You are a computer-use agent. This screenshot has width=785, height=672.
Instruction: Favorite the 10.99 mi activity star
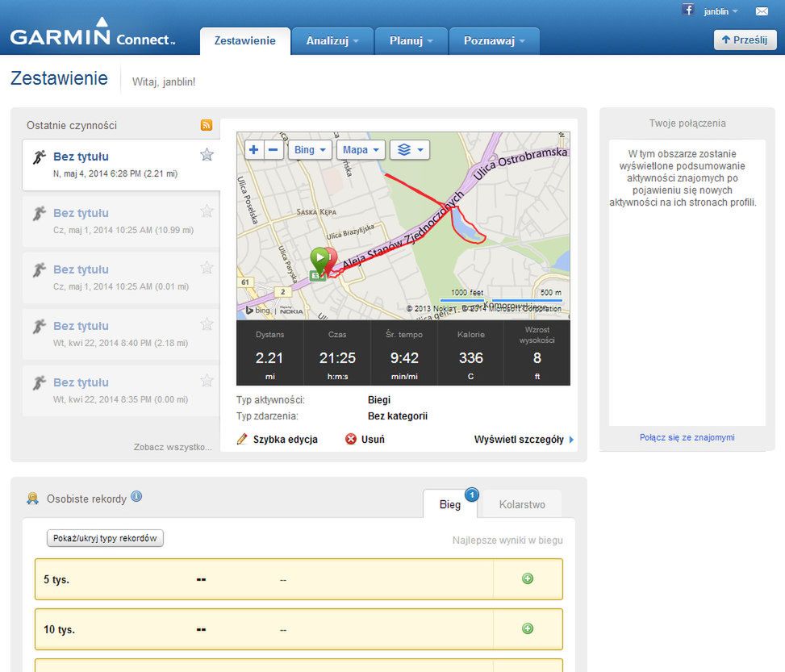pyautogui.click(x=207, y=211)
